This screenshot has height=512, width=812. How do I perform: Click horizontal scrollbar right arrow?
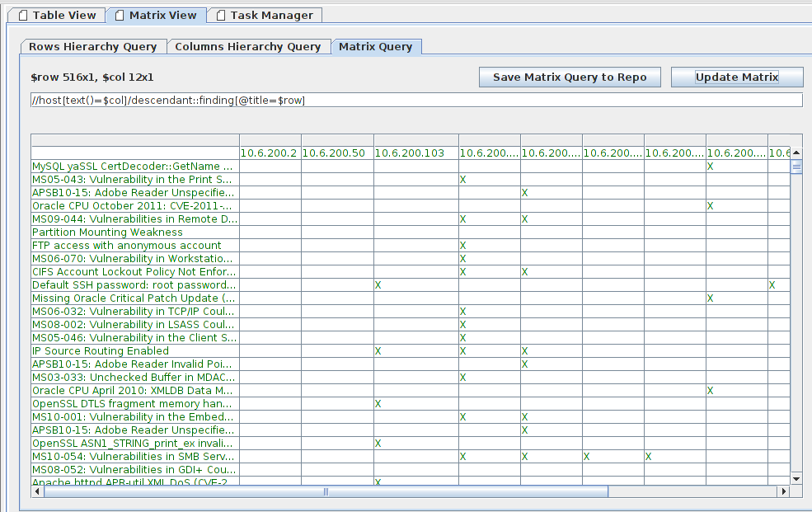point(783,491)
